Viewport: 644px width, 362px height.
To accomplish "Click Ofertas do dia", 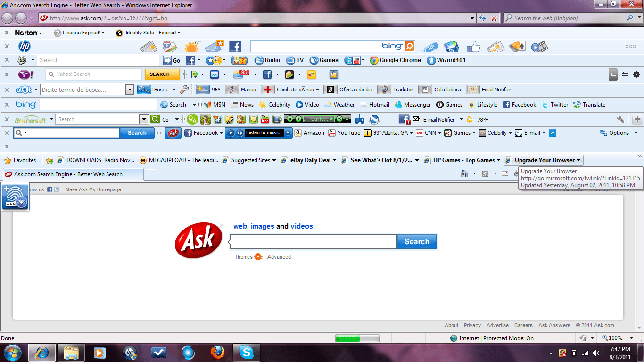I will click(x=348, y=90).
